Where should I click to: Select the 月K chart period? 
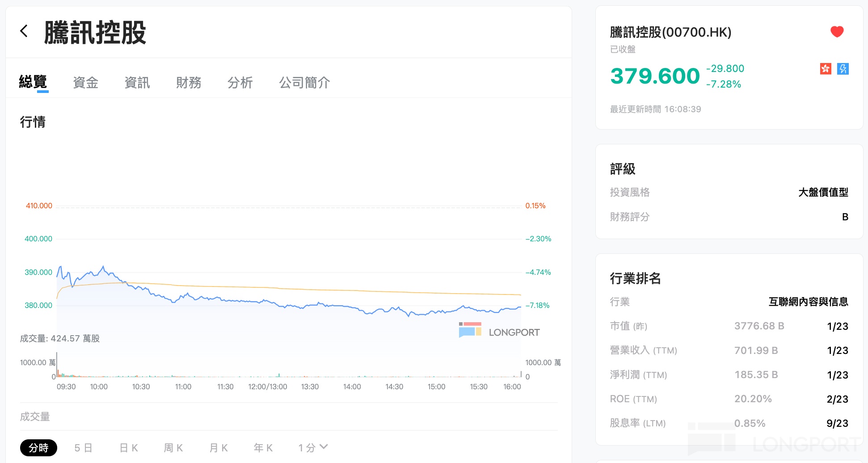(219, 448)
